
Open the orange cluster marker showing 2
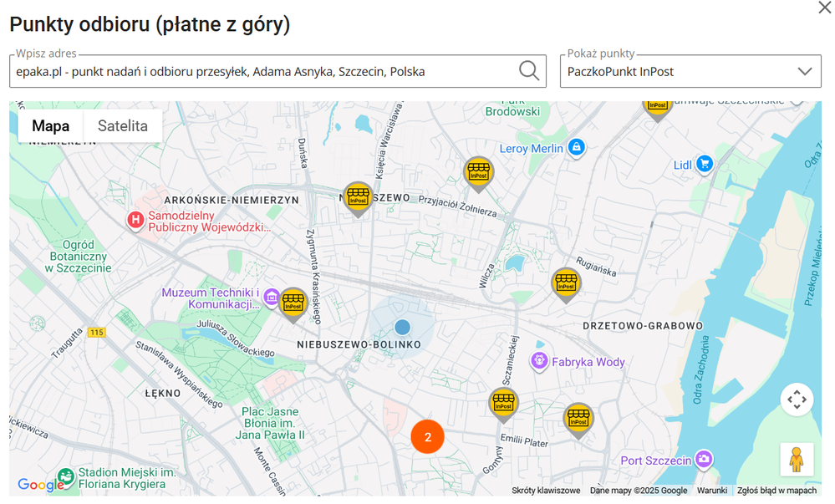(x=427, y=437)
